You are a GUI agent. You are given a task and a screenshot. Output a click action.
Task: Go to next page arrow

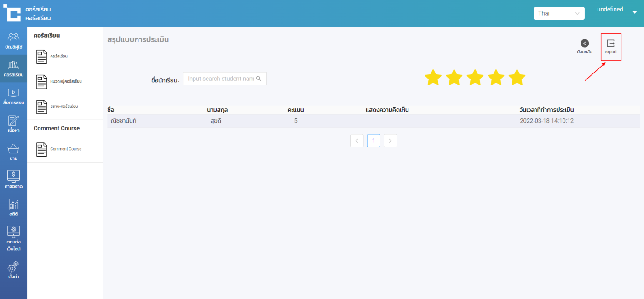tap(390, 141)
